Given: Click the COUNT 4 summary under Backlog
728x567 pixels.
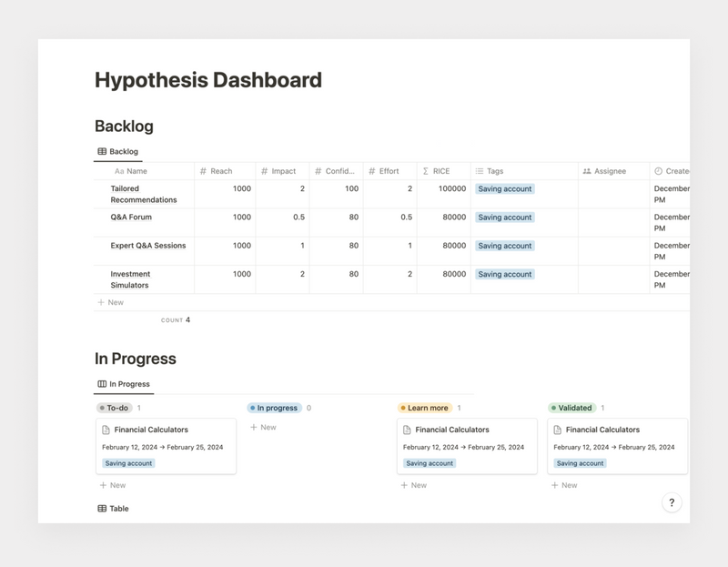Looking at the screenshot, I should pos(175,320).
